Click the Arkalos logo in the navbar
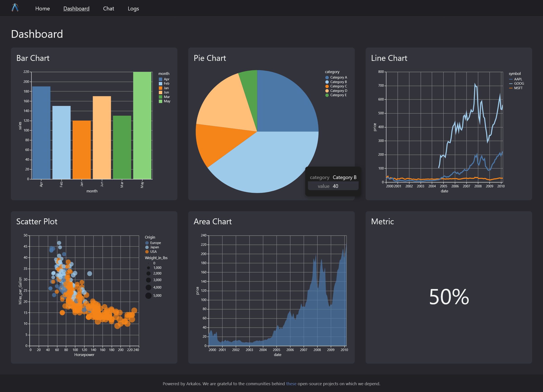Viewport: 543px width, 392px height. (15, 8)
